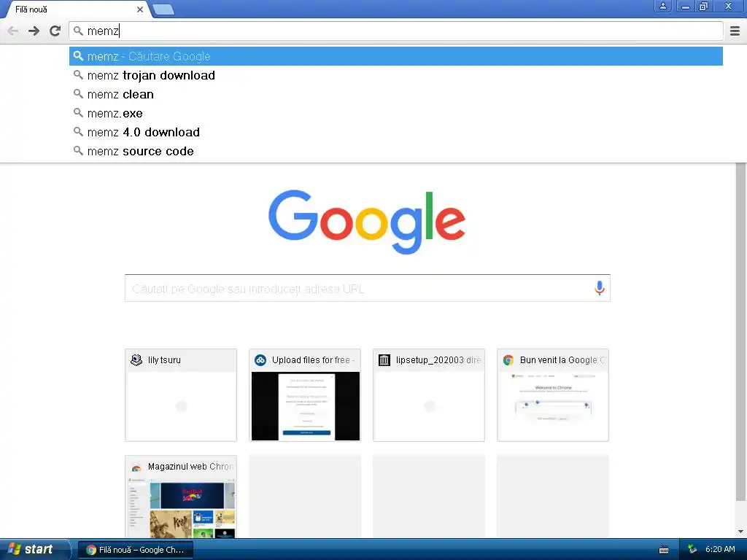
Task: Open the Bun venit la Google Chrome thumbnail
Action: click(x=553, y=395)
